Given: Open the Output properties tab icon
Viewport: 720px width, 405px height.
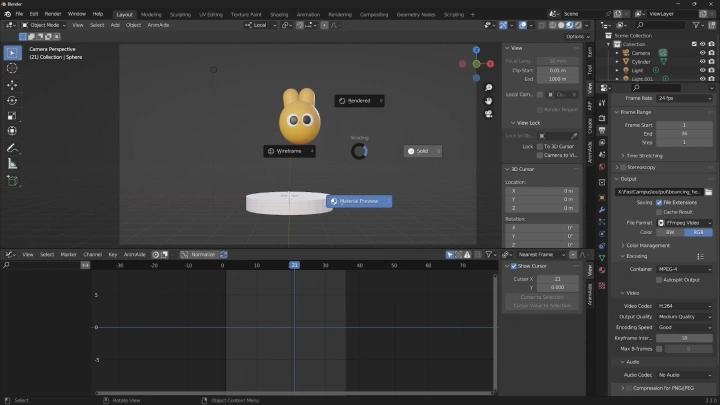Looking at the screenshot, I should coord(602,130).
